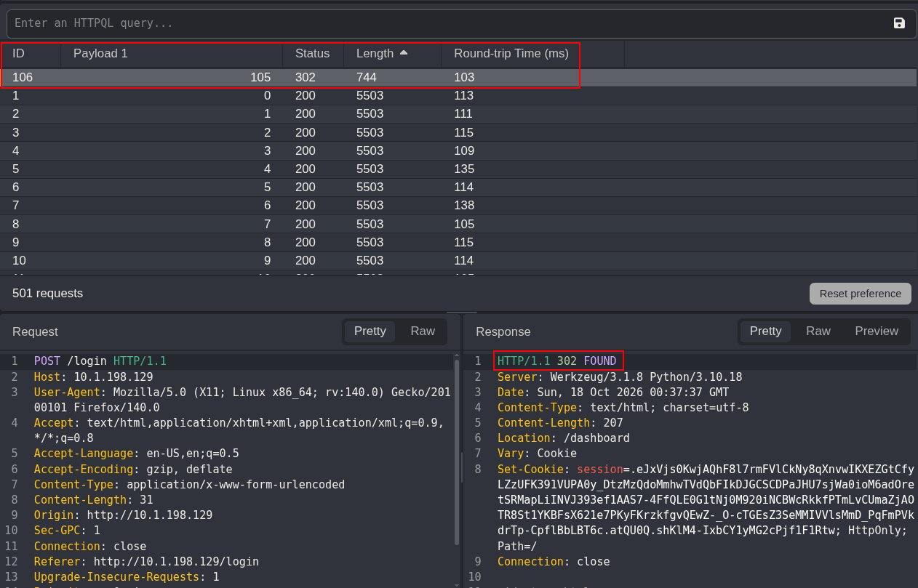The height and width of the screenshot is (588, 918).
Task: Select the row with ID 6 and payload 5
Action: coord(459,188)
